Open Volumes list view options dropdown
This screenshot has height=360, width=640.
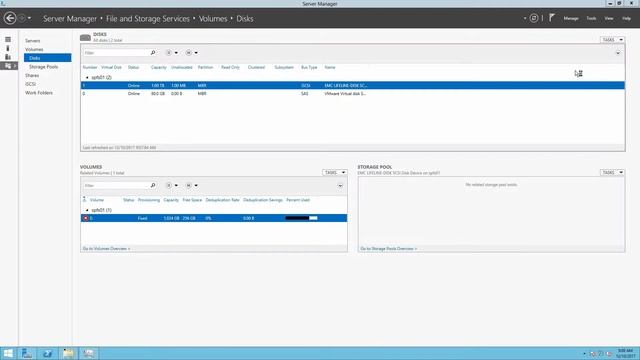point(171,185)
